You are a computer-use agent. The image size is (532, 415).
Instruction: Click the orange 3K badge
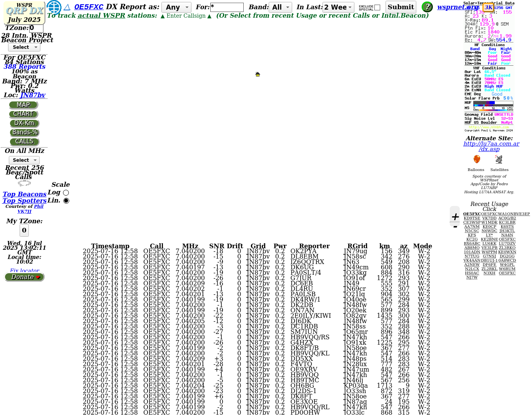click(x=488, y=7)
